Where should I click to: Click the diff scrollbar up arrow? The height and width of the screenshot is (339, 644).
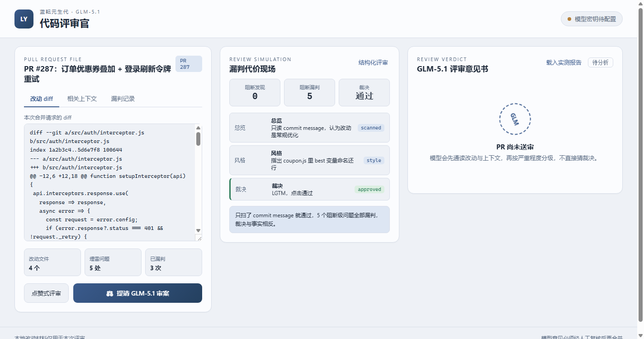pos(198,128)
